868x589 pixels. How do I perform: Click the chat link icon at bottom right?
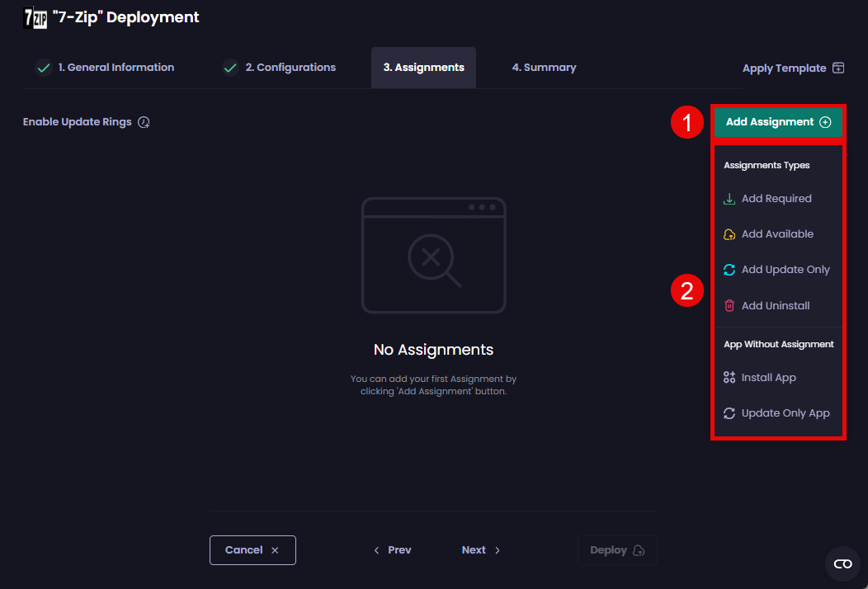pos(842,564)
